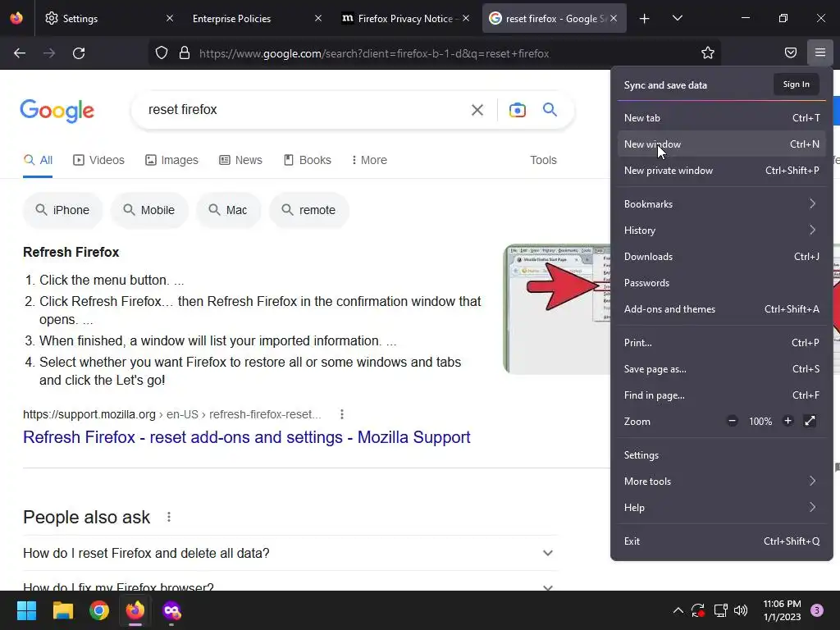This screenshot has height=630, width=840.
Task: Close the Settings tab
Action: coord(170,18)
